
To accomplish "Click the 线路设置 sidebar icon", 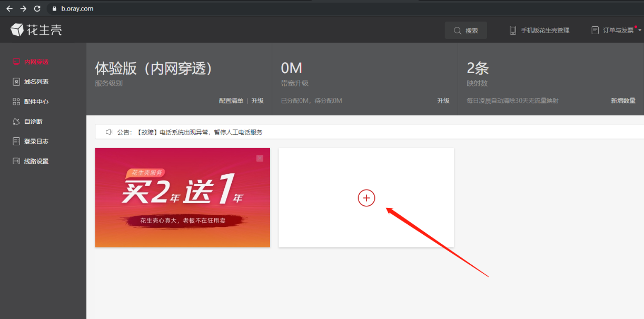I will tap(16, 161).
